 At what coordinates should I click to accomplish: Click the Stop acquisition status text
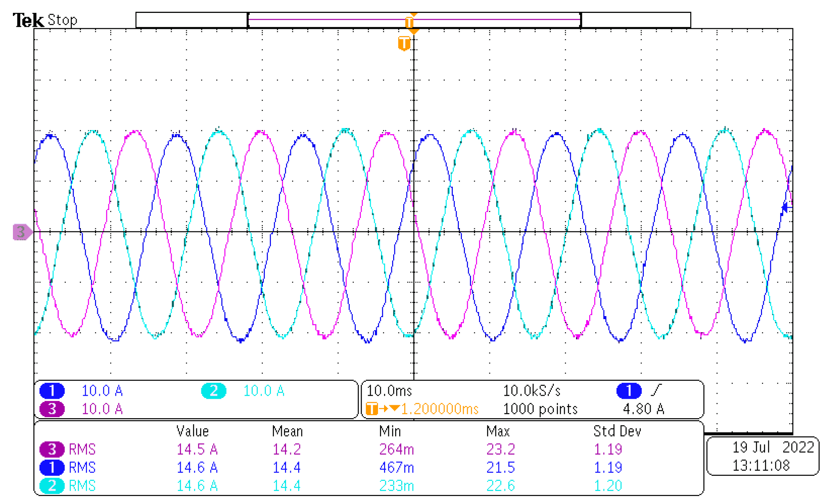tap(62, 20)
